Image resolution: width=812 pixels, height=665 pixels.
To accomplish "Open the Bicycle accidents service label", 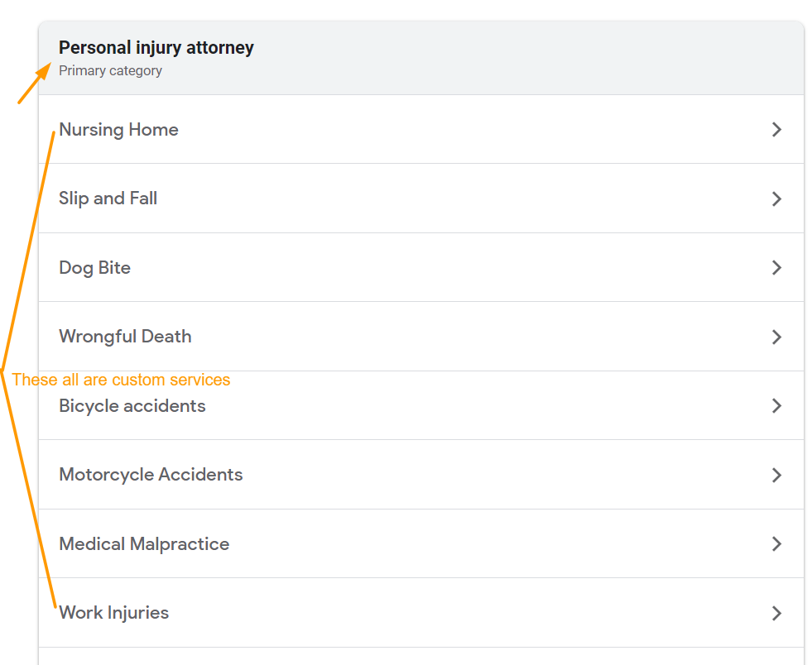I will [x=132, y=406].
